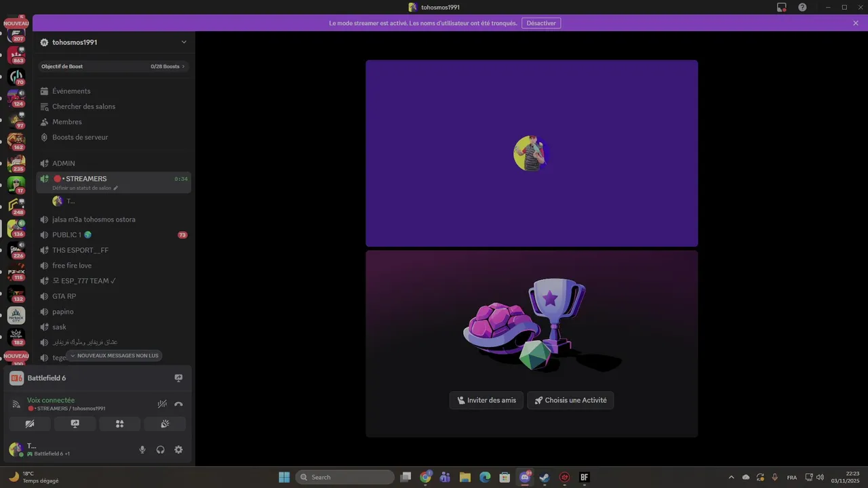Open server icon with 182 badge
The width and height of the screenshot is (868, 488).
[x=16, y=337]
